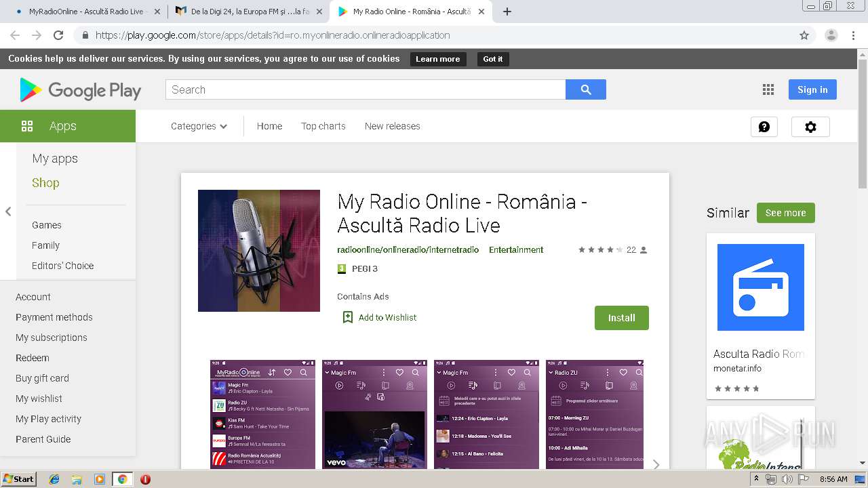
Task: Open New releases
Action: pyautogui.click(x=392, y=126)
